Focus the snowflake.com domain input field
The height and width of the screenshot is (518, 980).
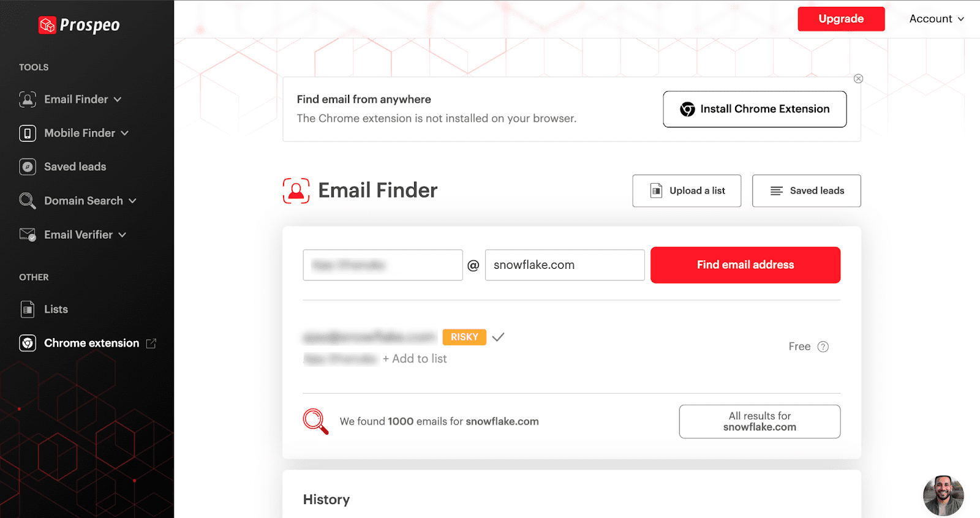(564, 265)
